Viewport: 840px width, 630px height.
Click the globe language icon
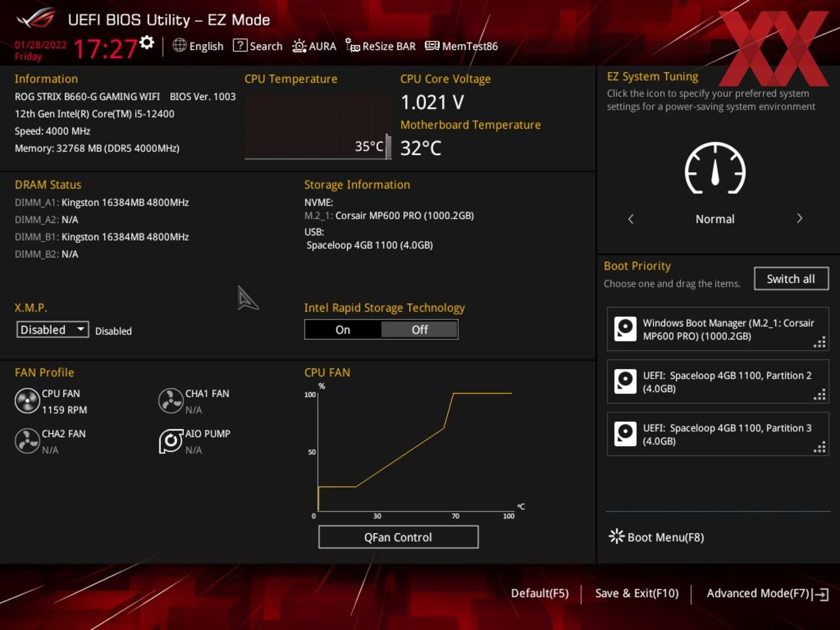tap(179, 45)
